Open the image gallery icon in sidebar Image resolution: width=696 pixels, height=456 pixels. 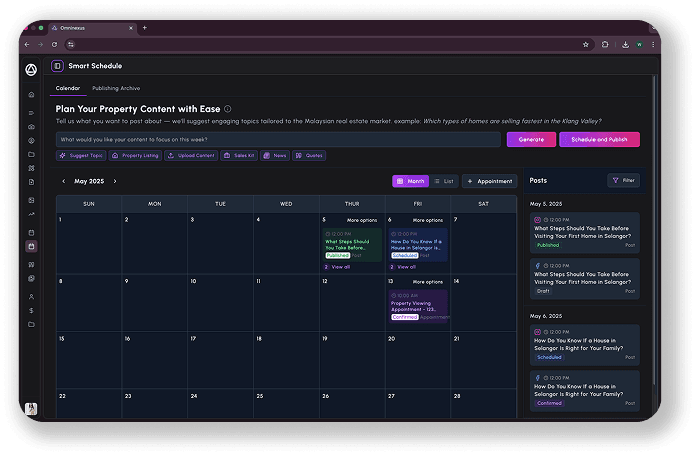[31, 200]
